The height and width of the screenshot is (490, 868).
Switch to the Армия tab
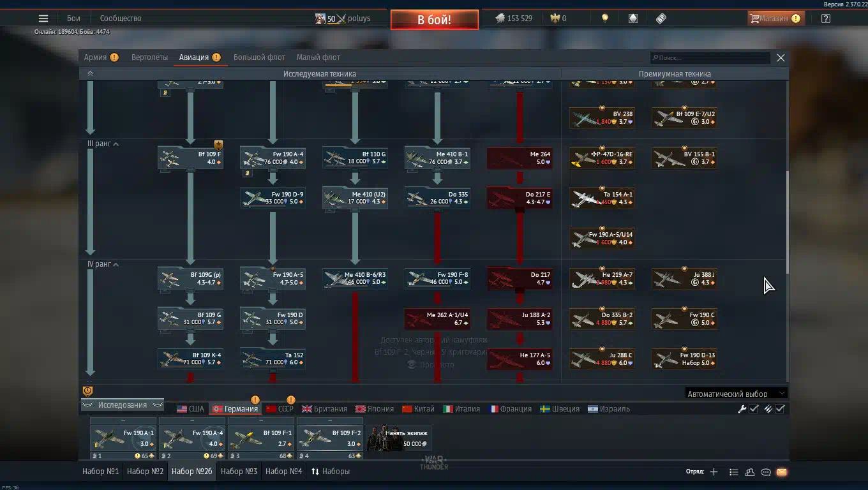[x=101, y=57]
